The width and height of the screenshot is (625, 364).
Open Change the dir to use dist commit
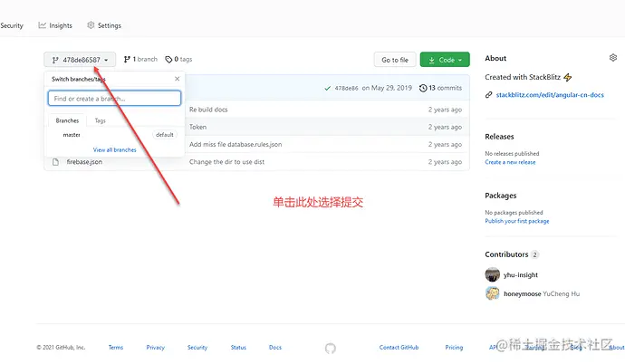pyautogui.click(x=226, y=162)
